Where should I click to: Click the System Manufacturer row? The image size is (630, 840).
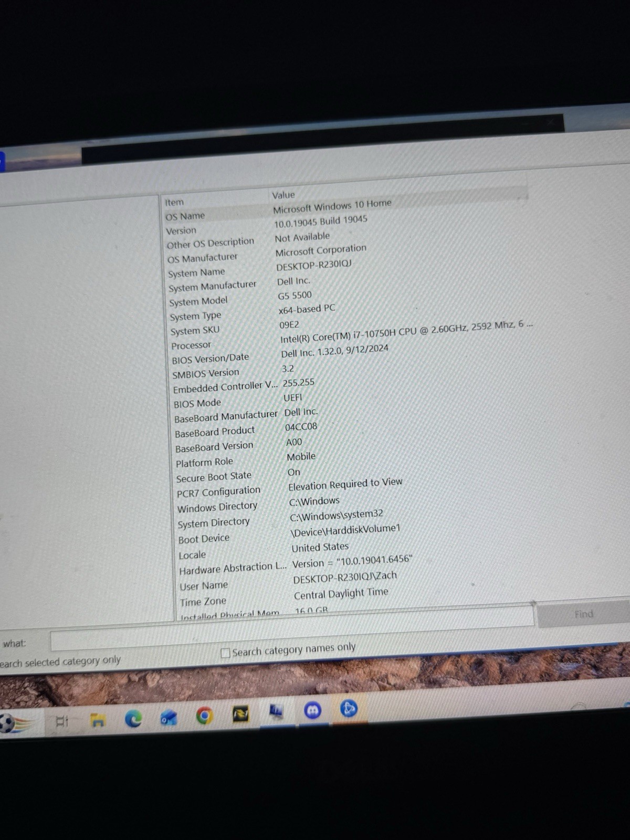click(212, 286)
